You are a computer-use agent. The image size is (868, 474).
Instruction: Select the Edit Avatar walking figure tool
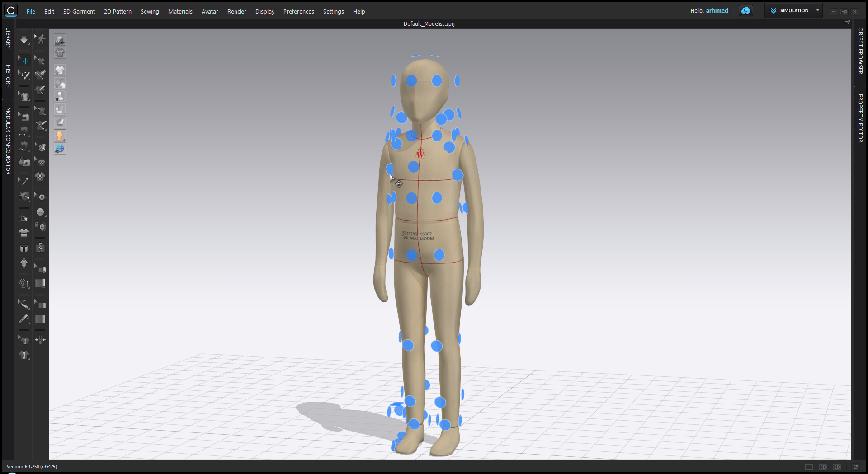click(x=40, y=39)
